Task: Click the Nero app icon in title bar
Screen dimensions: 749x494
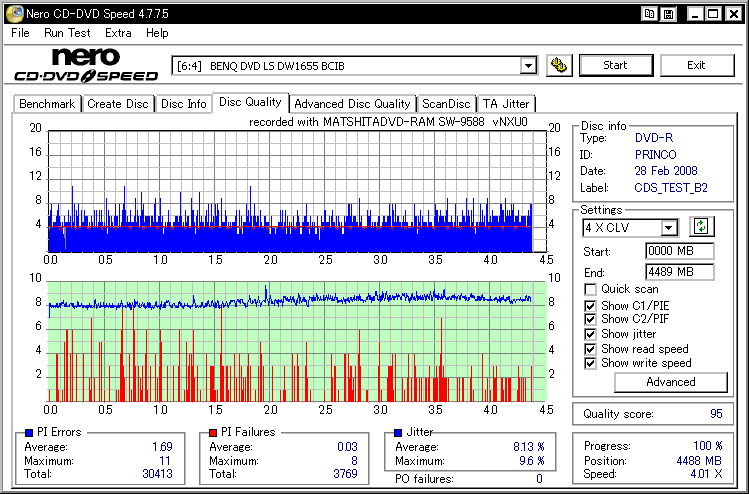Action: coord(12,14)
